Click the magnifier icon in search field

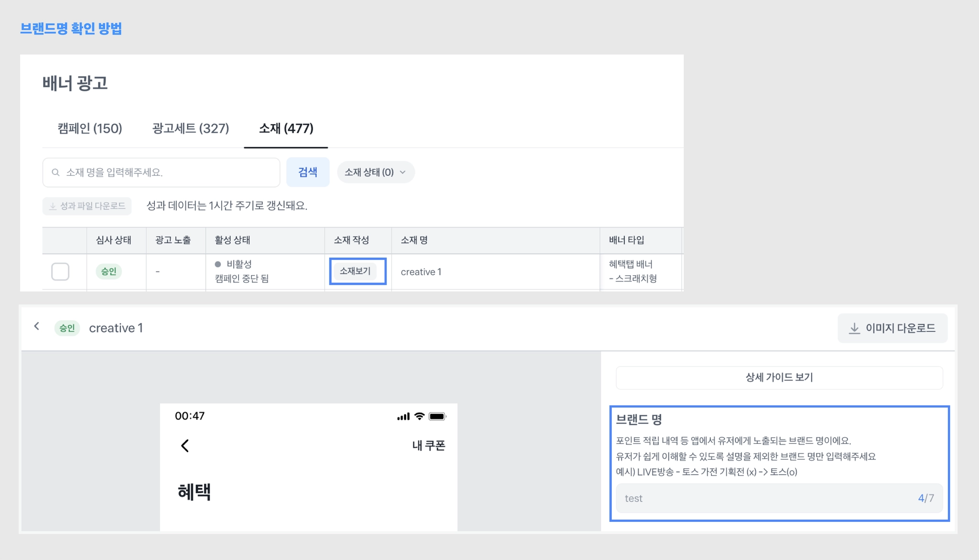(56, 172)
